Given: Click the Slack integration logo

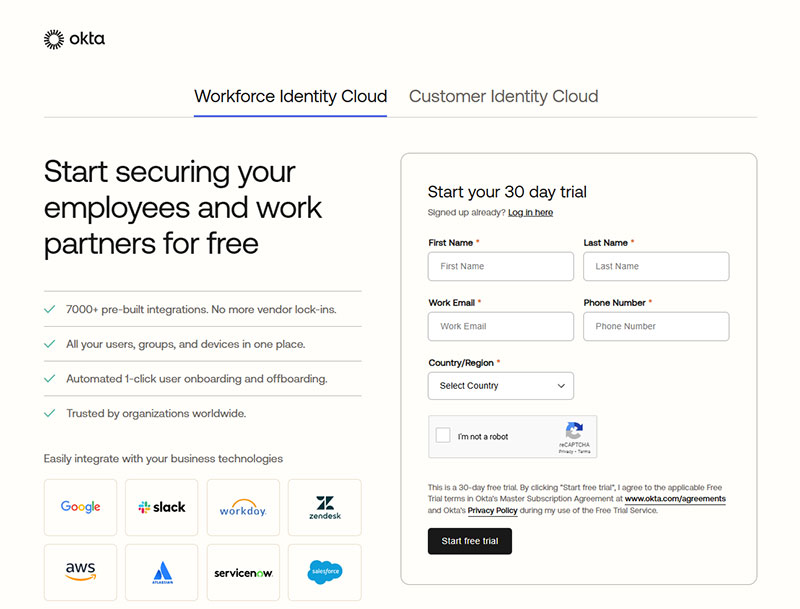Looking at the screenshot, I should pos(162,507).
